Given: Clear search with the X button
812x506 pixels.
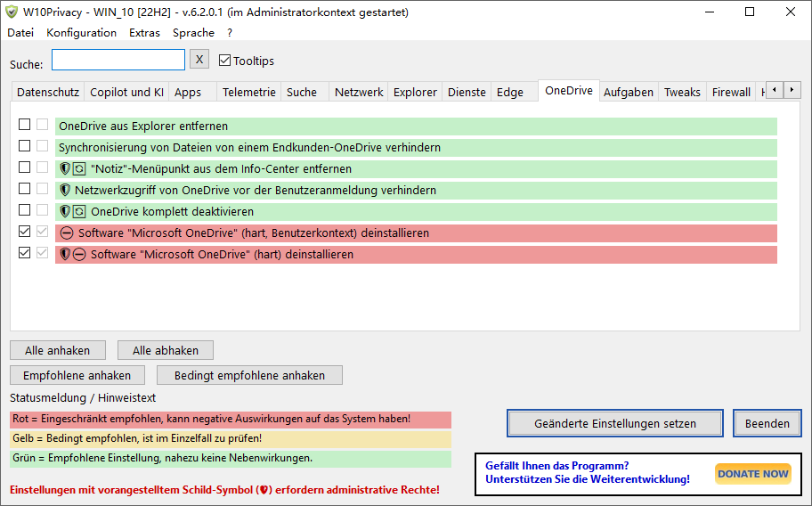Looking at the screenshot, I should click(x=199, y=59).
